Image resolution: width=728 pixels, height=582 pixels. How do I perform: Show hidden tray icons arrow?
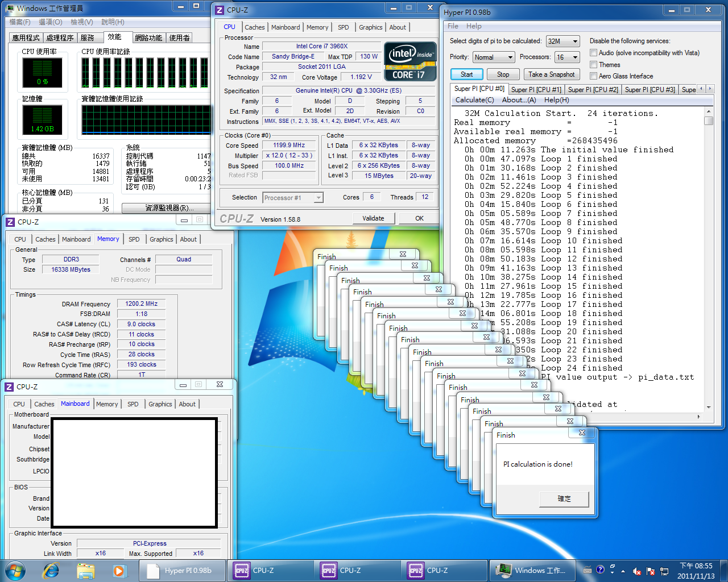pyautogui.click(x=623, y=571)
